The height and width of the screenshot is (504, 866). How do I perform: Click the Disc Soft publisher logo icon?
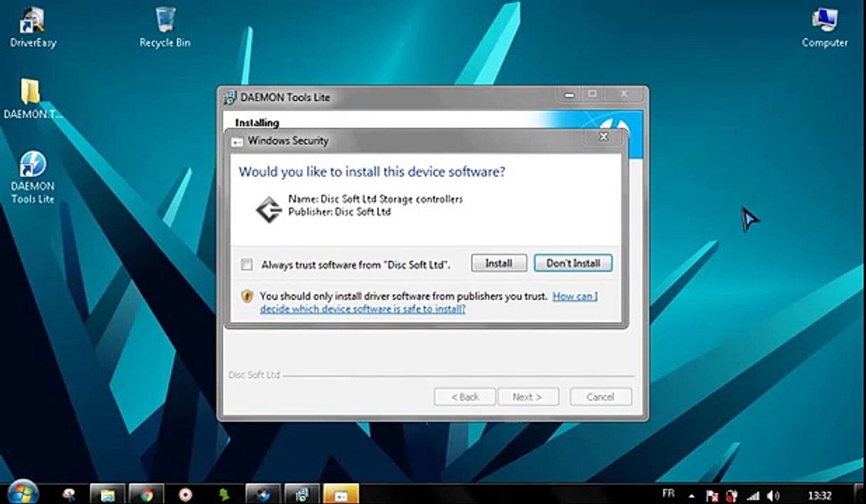coord(268,209)
